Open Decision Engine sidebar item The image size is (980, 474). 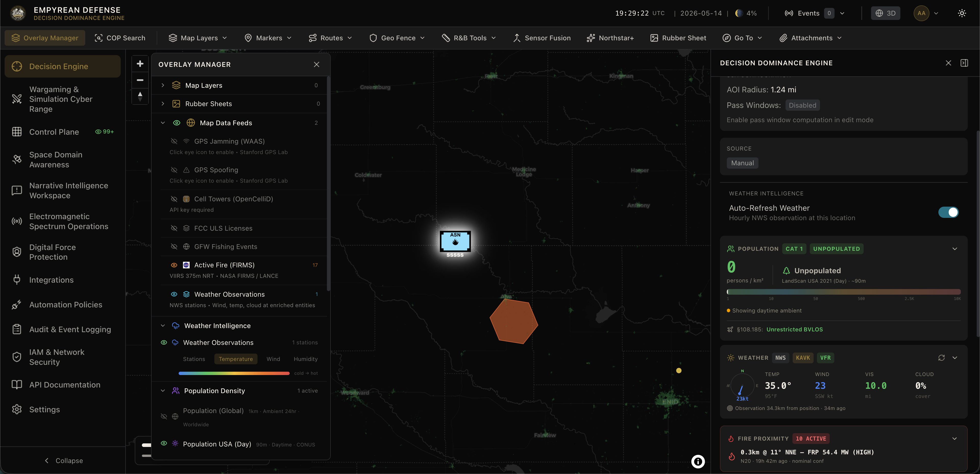pos(63,66)
